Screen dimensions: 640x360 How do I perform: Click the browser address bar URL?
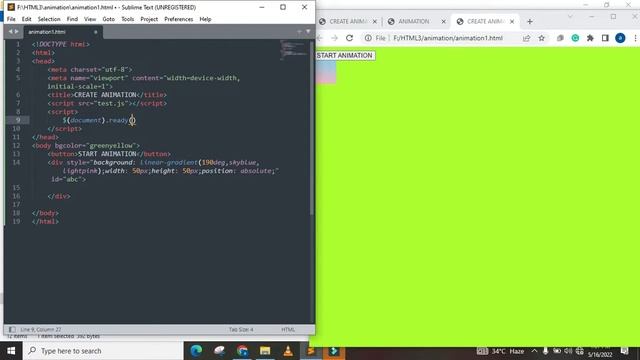pos(448,38)
